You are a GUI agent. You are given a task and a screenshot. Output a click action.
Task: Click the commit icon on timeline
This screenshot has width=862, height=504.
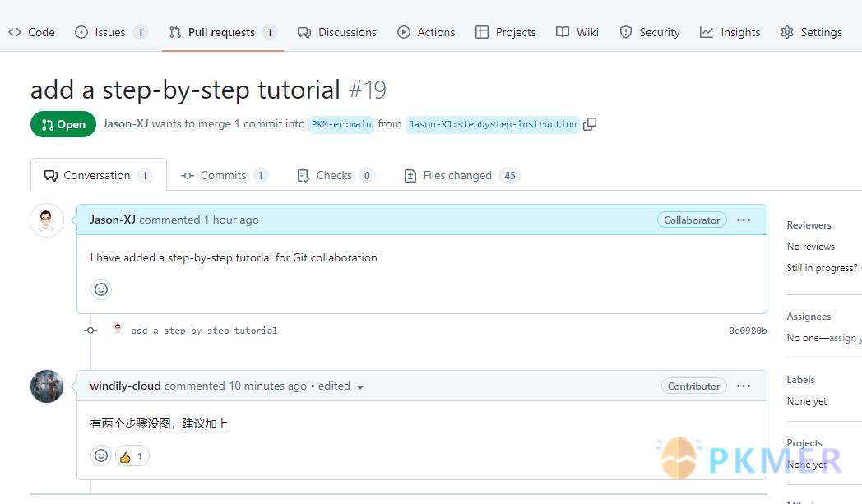(90, 331)
